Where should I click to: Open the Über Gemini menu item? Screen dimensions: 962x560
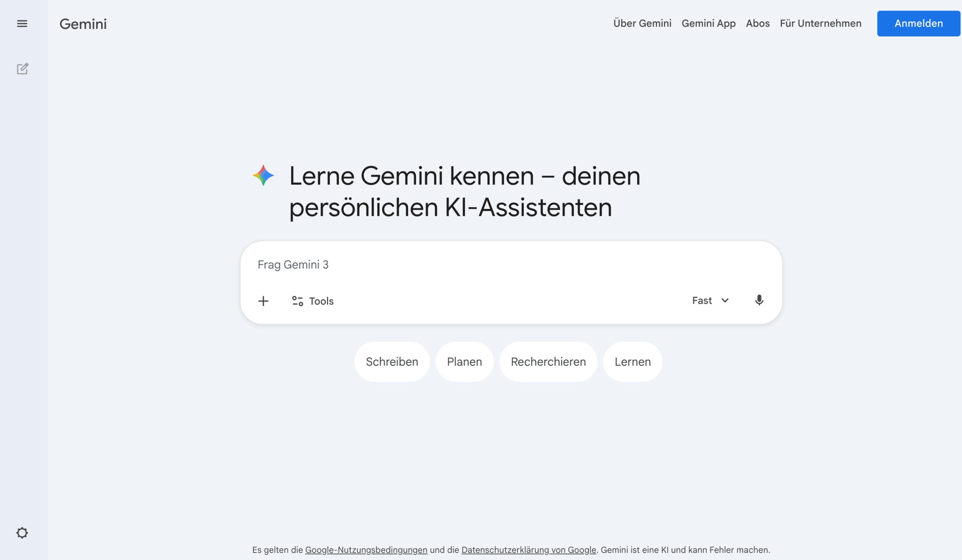click(643, 23)
